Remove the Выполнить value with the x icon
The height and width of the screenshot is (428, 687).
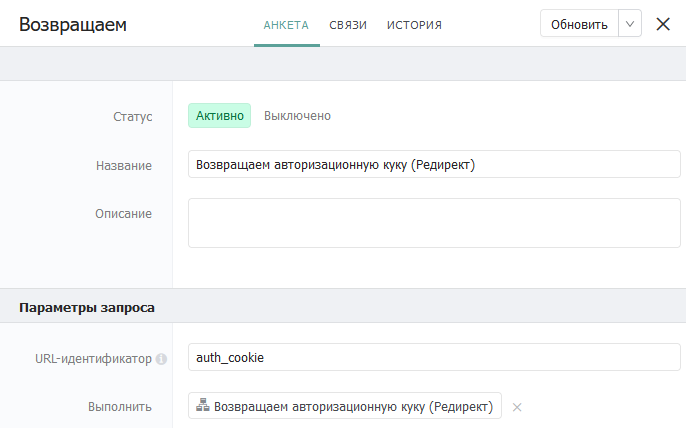coord(517,407)
